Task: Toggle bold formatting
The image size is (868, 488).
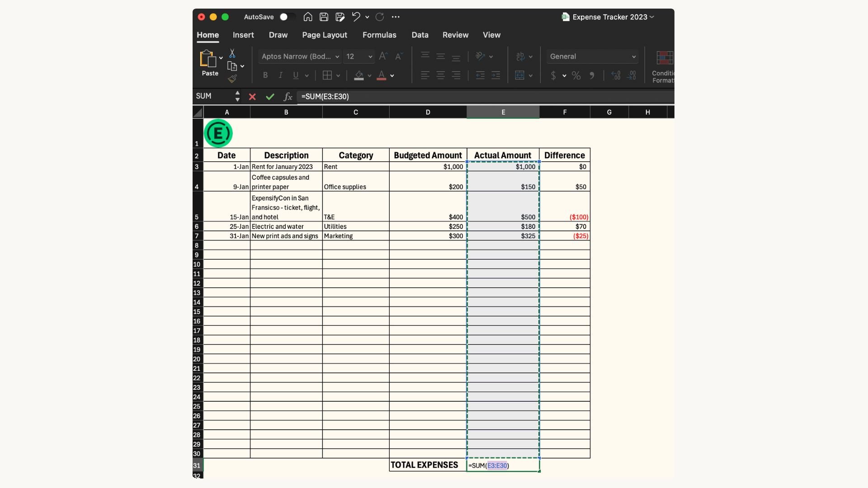Action: click(265, 75)
